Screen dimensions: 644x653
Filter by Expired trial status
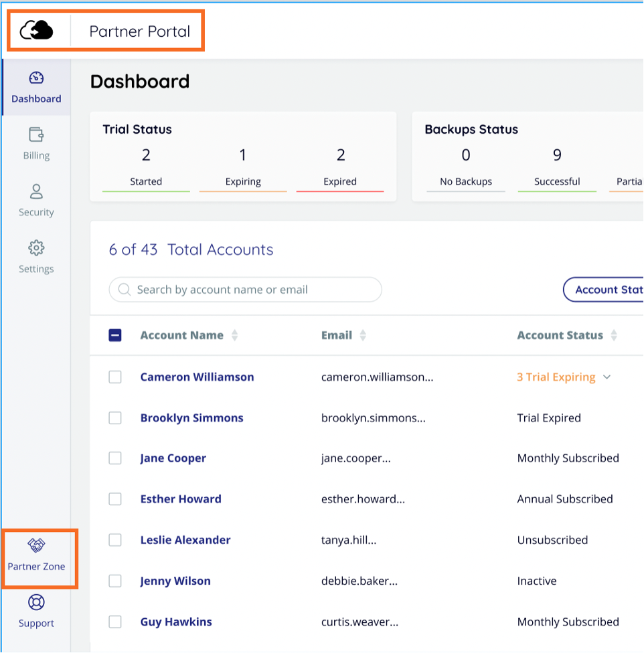pyautogui.click(x=340, y=169)
